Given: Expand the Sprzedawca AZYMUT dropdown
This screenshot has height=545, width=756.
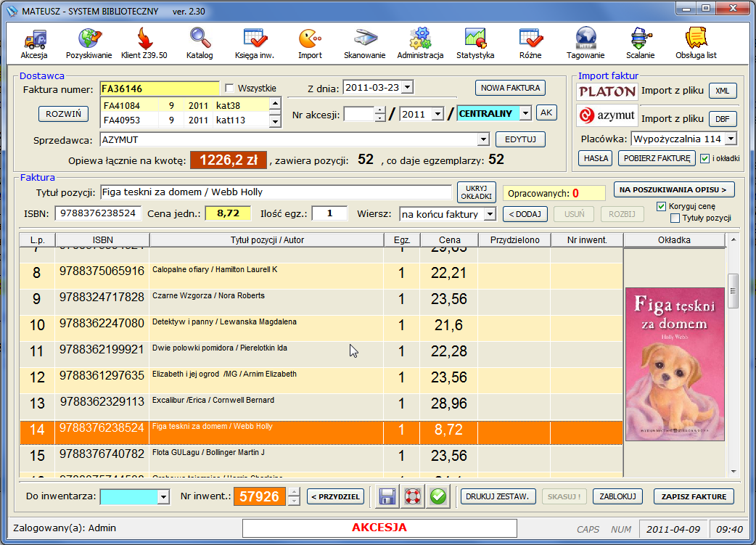Looking at the screenshot, I should 483,139.
